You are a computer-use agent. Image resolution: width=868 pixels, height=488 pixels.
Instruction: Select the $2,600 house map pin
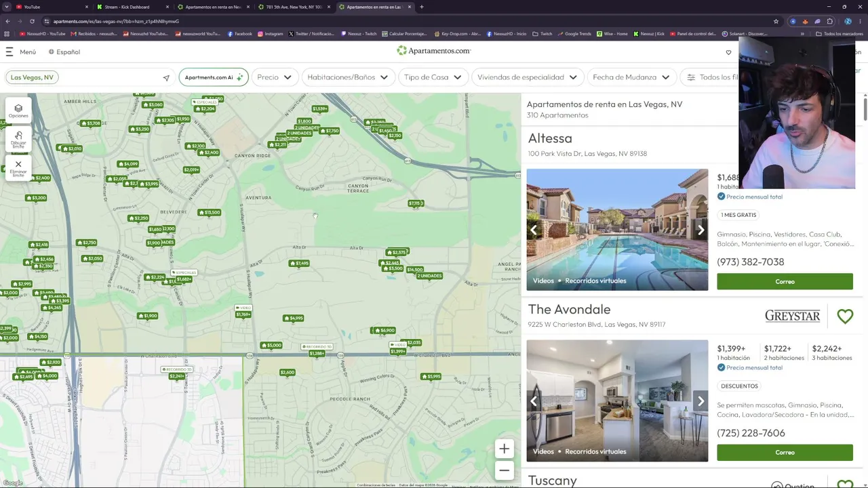click(288, 372)
